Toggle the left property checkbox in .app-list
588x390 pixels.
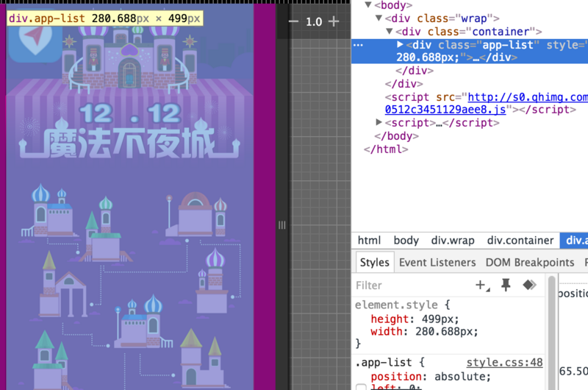tap(361, 387)
